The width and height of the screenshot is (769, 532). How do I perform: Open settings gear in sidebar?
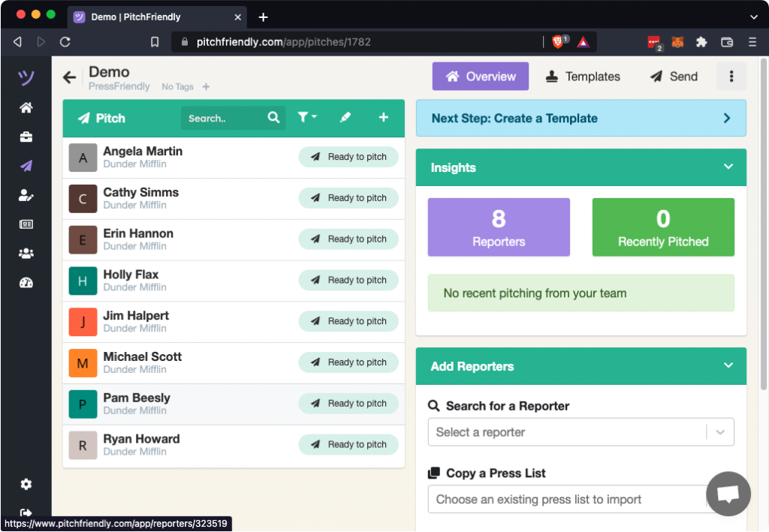click(26, 485)
